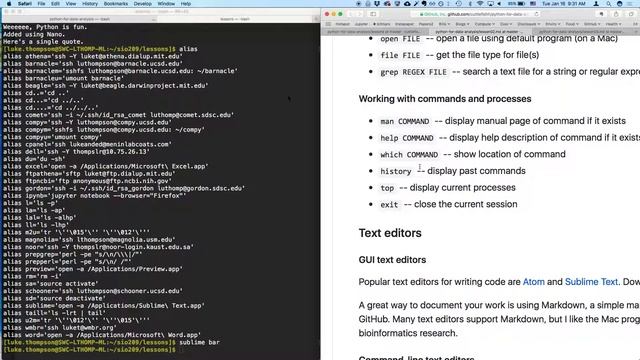This screenshot has height=360, width=640.
Task: Click the 'man COMMAND' code text
Action: (404, 121)
